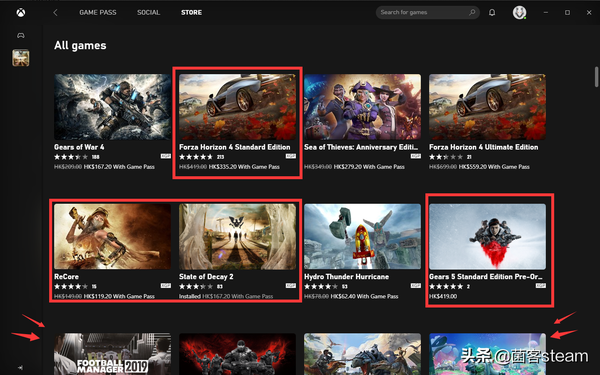Click the controller icon in the sidebar

[21, 36]
